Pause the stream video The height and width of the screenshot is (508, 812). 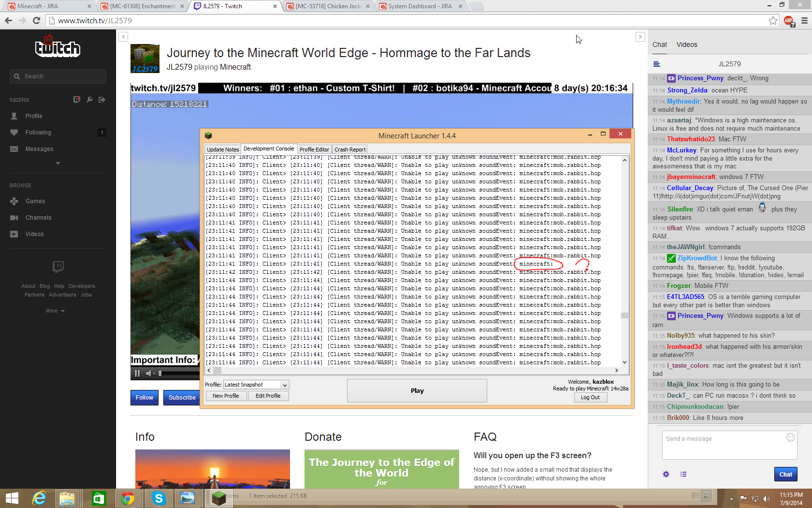pos(137,374)
